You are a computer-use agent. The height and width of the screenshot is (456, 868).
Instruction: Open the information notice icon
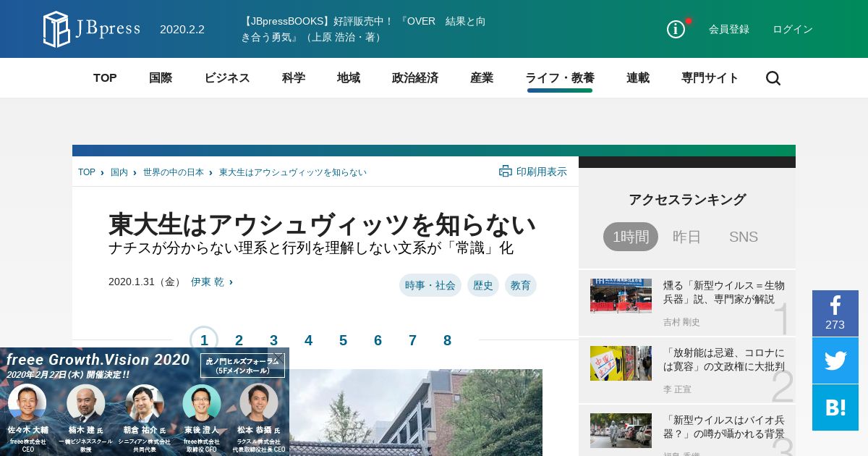[676, 29]
